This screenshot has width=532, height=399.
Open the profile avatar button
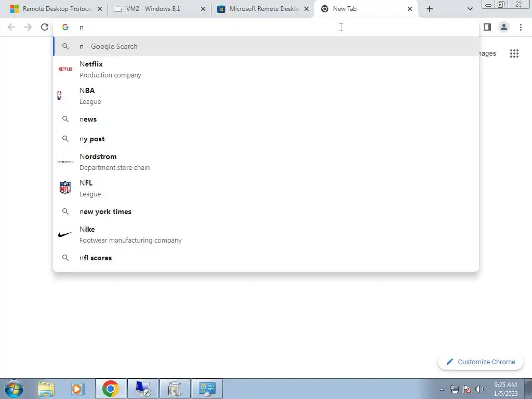504,27
